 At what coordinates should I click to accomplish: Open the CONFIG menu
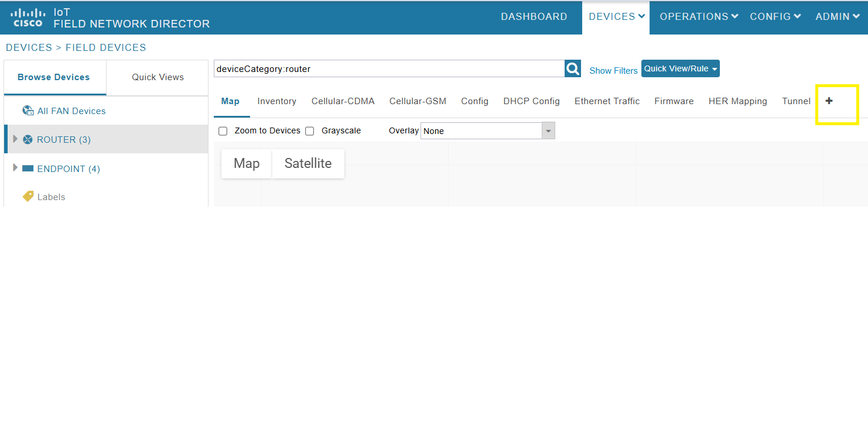click(775, 17)
